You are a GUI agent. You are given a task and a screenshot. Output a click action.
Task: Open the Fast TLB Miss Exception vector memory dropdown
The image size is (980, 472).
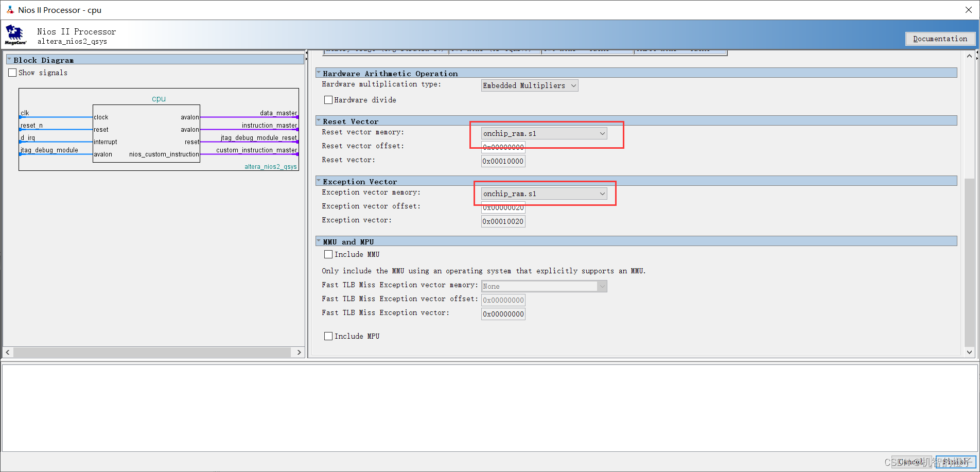[544, 286]
